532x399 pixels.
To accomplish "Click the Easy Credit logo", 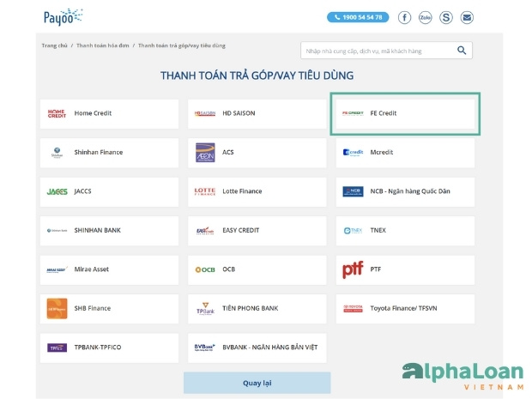I will tap(205, 231).
